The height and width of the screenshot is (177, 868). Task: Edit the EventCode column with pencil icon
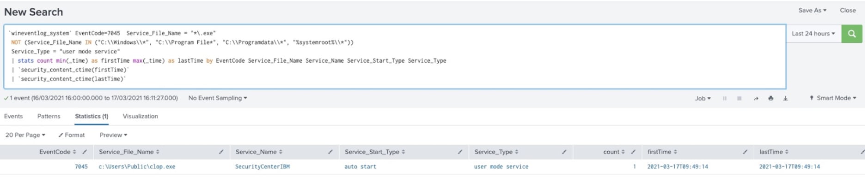(x=85, y=152)
